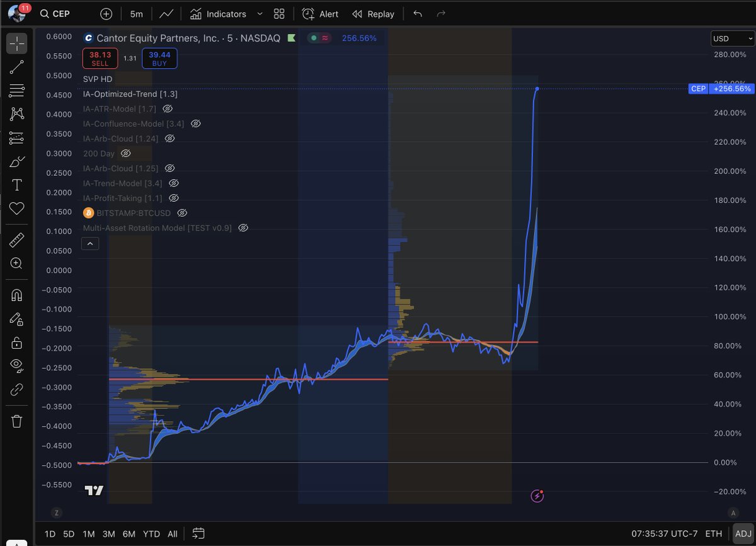Select the IA-Optimized-Trend indicator label
The image size is (756, 546).
click(130, 94)
